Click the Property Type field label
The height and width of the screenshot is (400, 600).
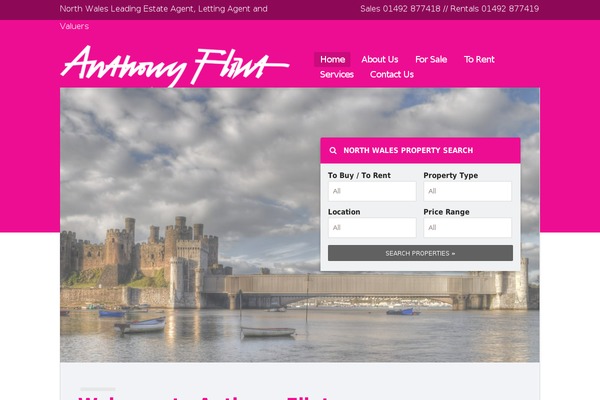tap(450, 175)
